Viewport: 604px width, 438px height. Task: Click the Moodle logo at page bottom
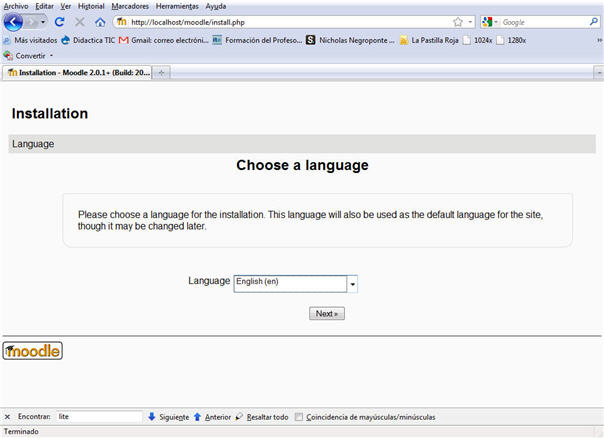click(x=33, y=351)
